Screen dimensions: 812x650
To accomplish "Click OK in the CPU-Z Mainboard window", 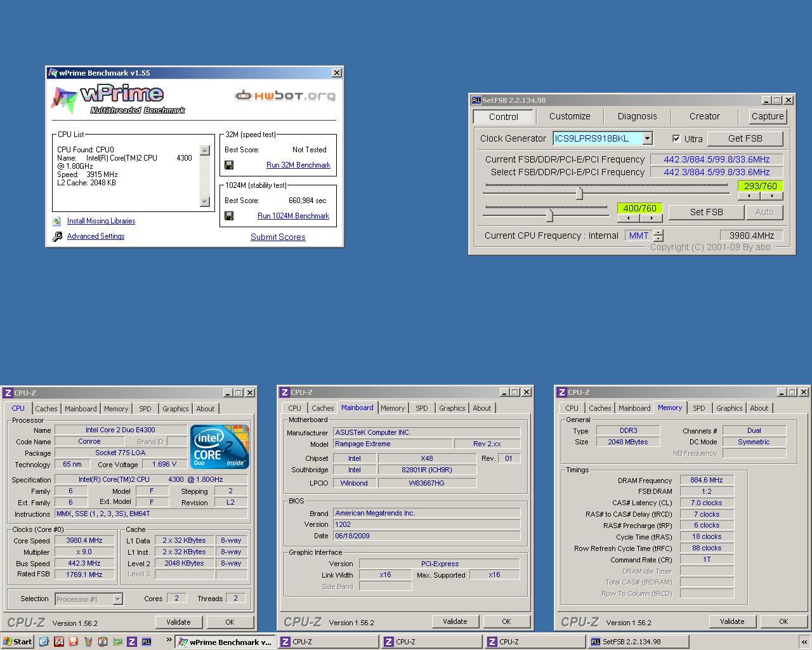I will [x=506, y=621].
